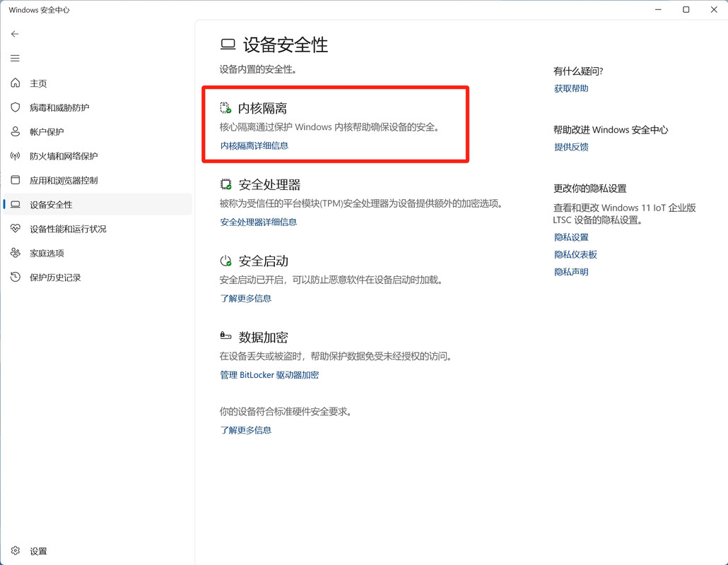This screenshot has height=565, width=728.
Task: Click the laptop icon for 设备安全性 sidebar item
Action: click(x=16, y=204)
